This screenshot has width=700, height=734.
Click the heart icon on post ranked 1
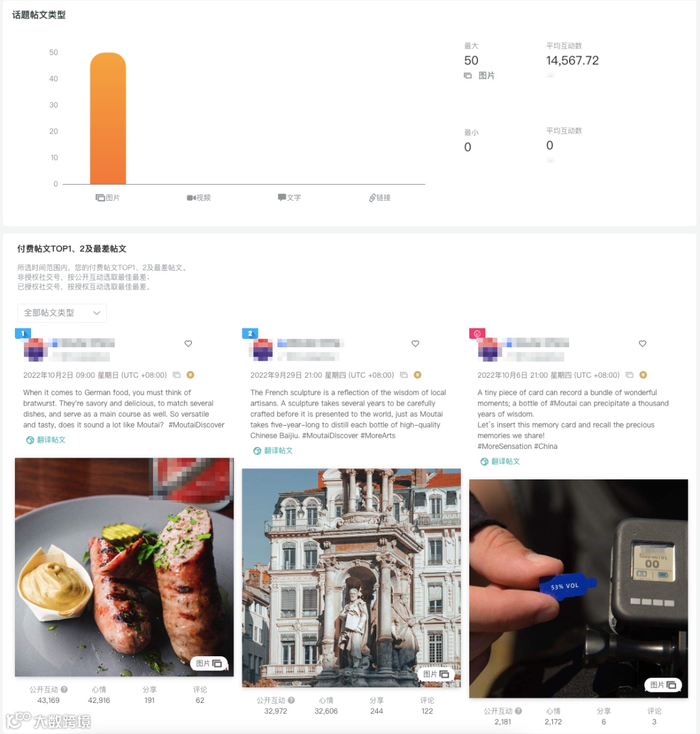pos(188,343)
